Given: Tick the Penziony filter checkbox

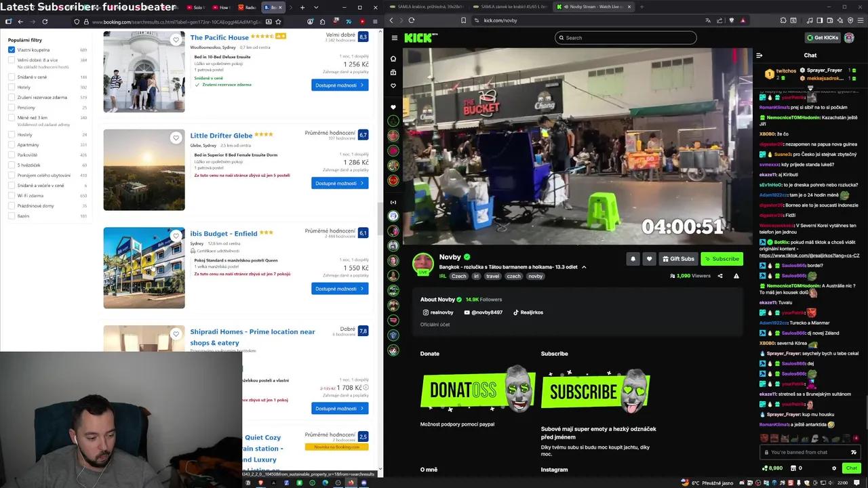Looking at the screenshot, I should pos(12,108).
